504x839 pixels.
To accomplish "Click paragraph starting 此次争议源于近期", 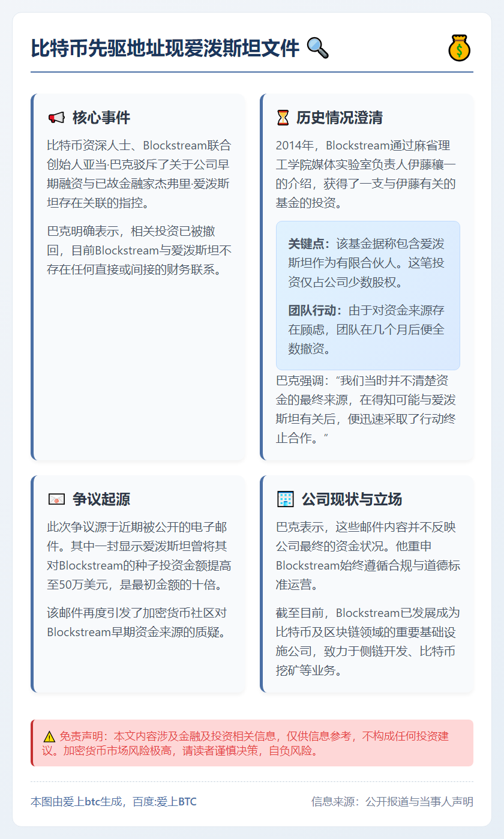I will click(x=139, y=556).
